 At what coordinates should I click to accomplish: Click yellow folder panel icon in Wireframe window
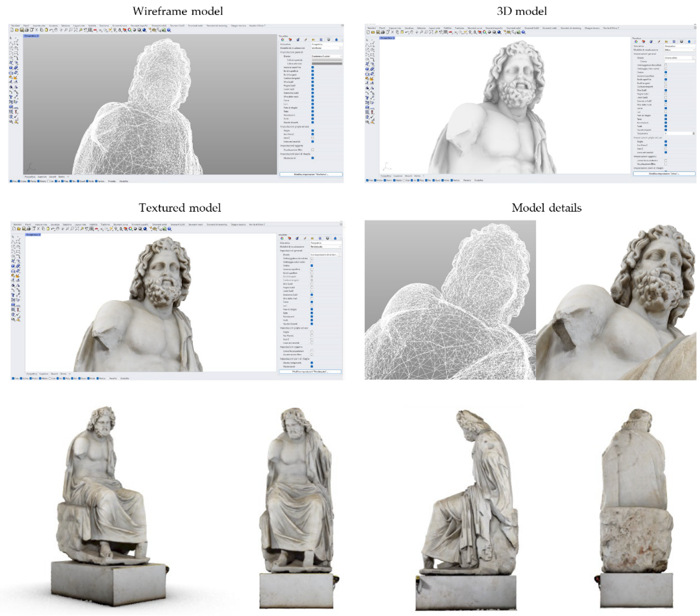[313, 40]
